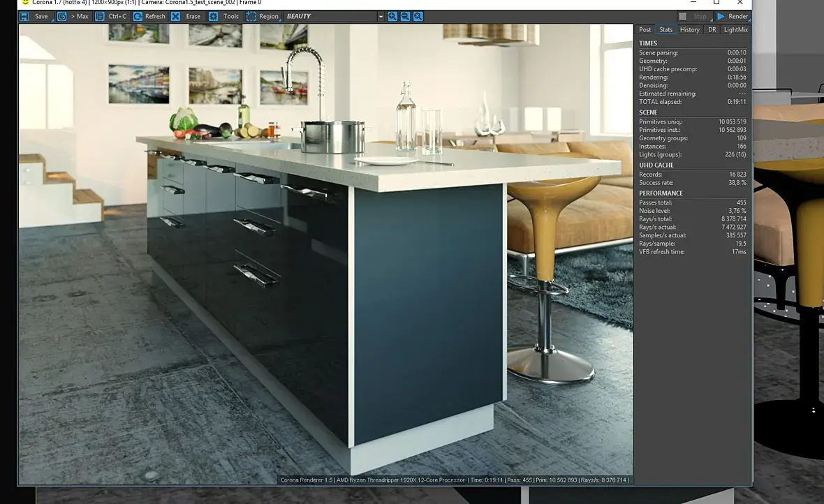Click the 'Rendering:' value 0:18:56

pyautogui.click(x=737, y=77)
